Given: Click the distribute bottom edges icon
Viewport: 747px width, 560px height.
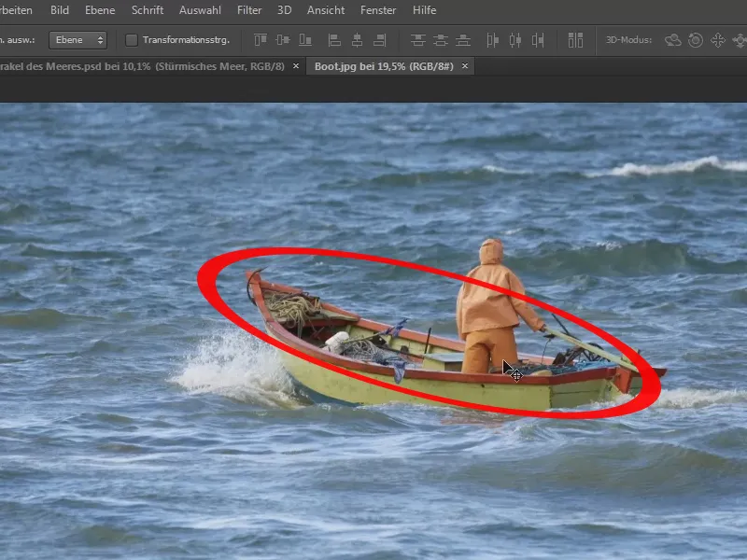Looking at the screenshot, I should pos(463,40).
